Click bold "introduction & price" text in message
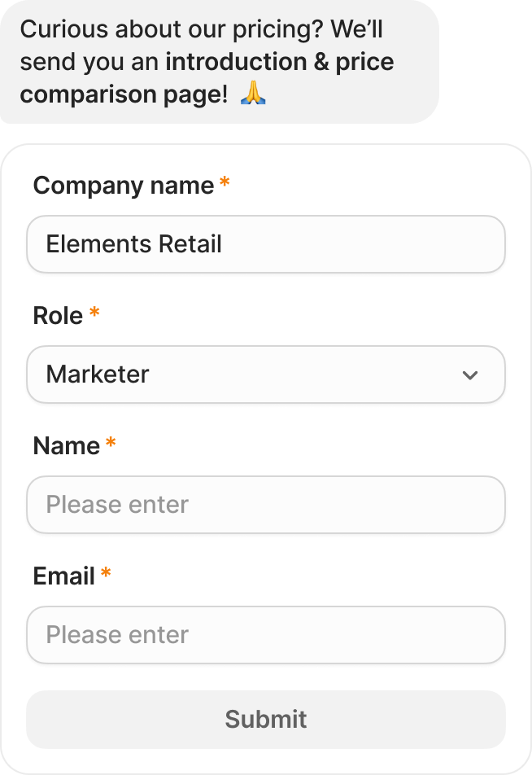Viewport: 532px width, 775px height. point(280,62)
